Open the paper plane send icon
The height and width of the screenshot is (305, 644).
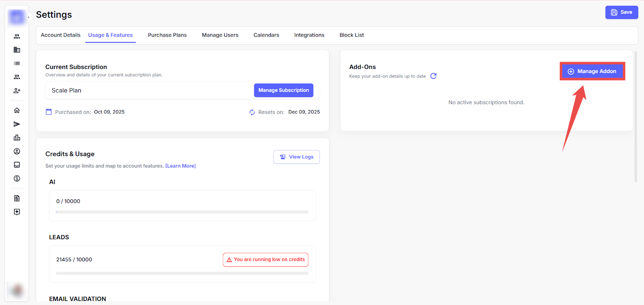tap(17, 124)
